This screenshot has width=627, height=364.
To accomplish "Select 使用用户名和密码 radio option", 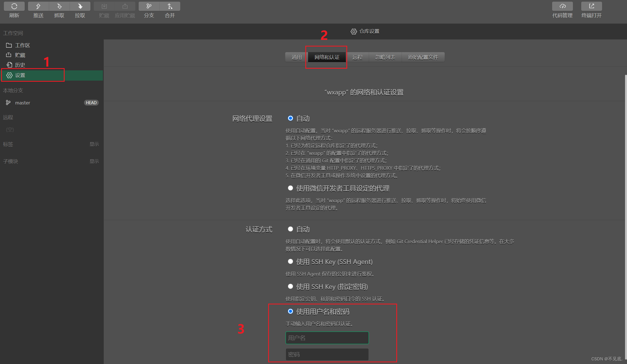I will coord(290,311).
